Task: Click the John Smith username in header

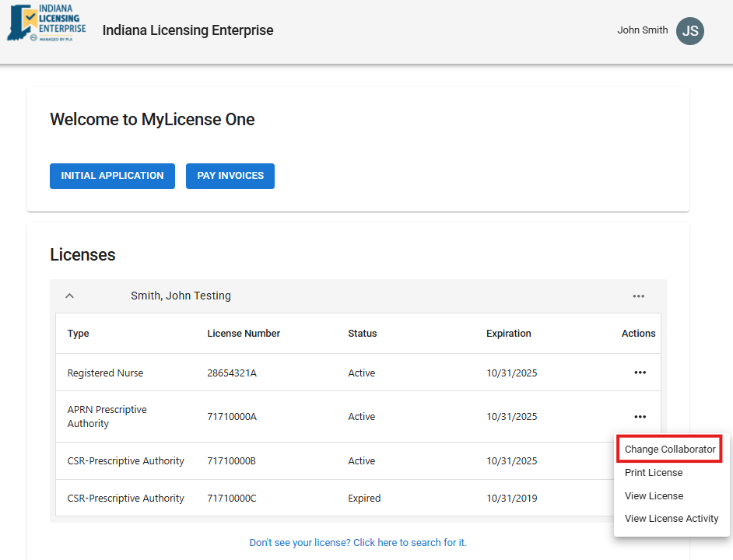Action: coord(642,30)
